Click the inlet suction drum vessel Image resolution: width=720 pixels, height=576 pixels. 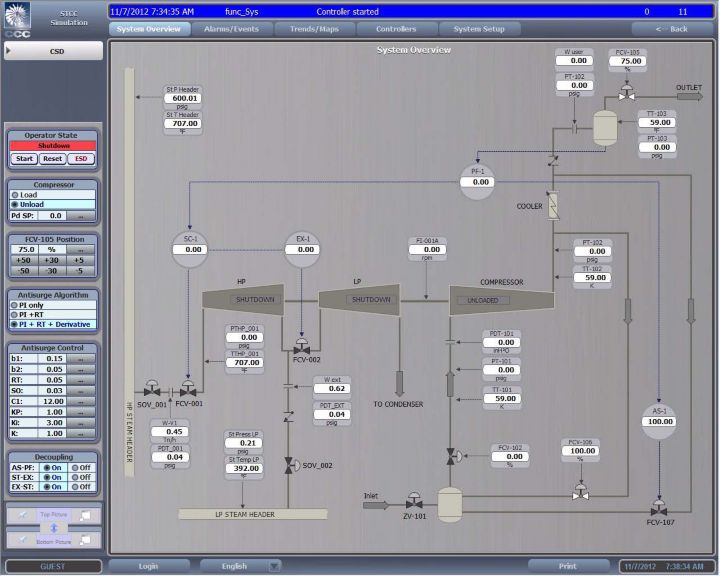450,505
